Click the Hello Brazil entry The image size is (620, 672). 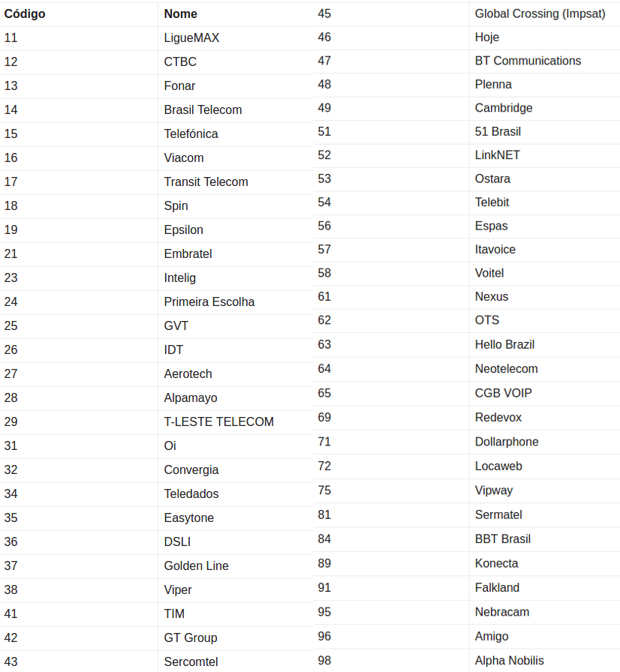(x=504, y=345)
